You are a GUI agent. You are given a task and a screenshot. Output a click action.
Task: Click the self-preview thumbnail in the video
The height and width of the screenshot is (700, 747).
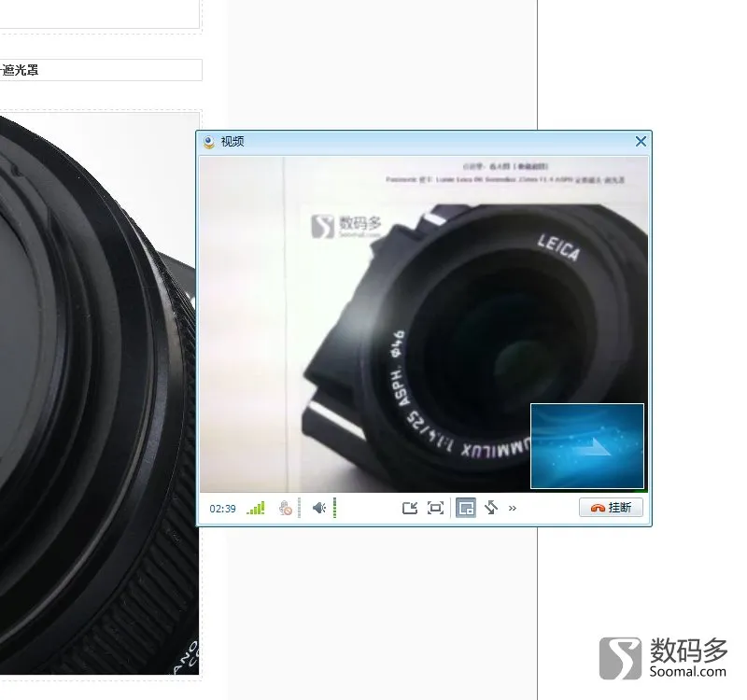[x=587, y=446]
